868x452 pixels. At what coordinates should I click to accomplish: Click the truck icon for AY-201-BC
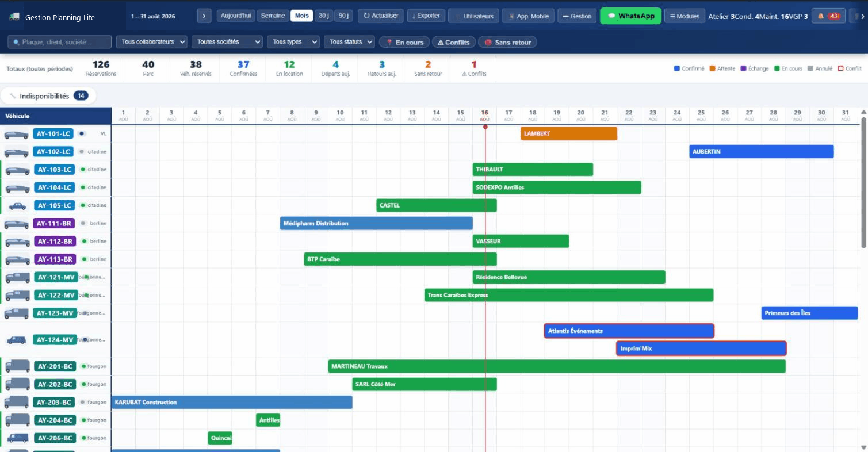coord(17,366)
